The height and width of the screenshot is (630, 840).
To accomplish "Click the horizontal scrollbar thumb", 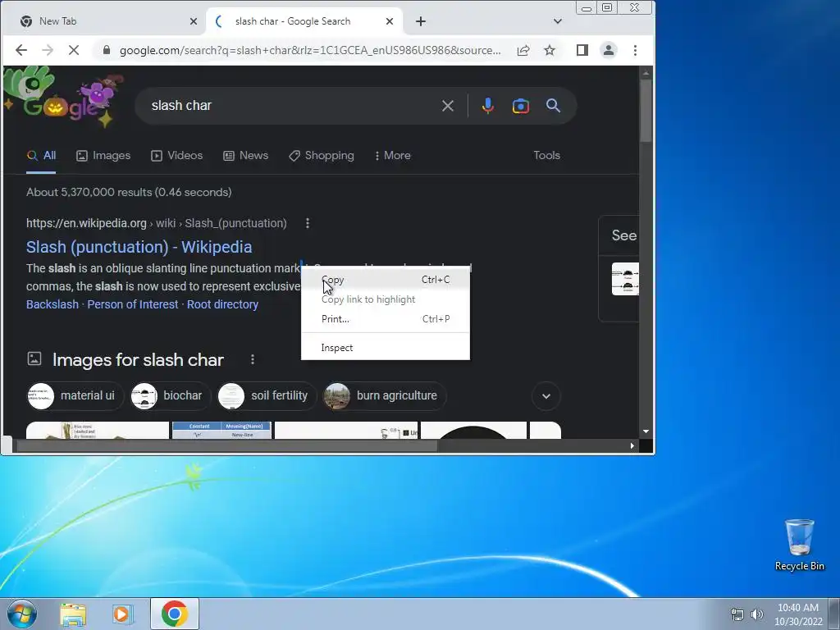I will [x=228, y=445].
